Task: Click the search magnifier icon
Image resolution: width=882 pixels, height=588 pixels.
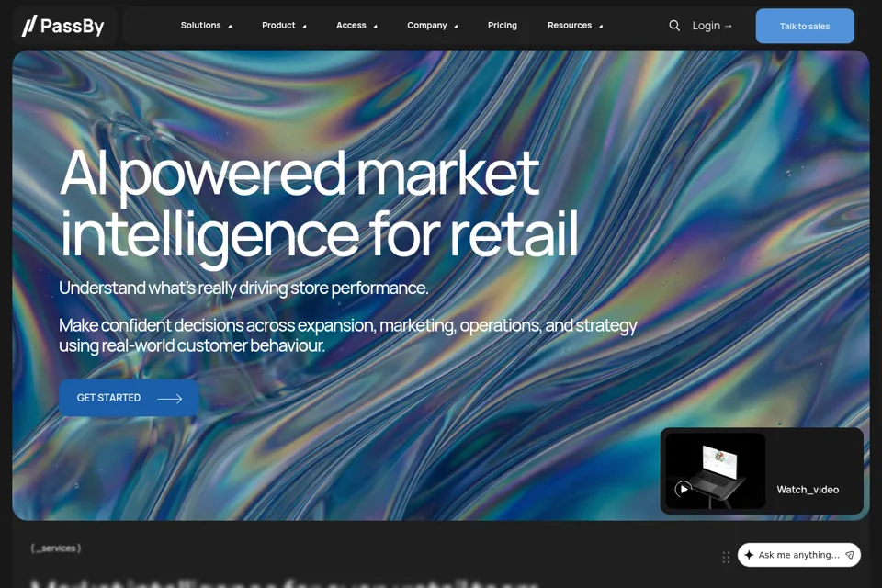Action: coord(673,26)
